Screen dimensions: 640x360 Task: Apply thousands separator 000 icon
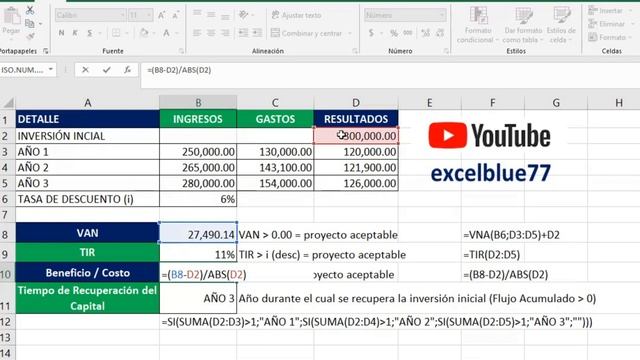(408, 33)
